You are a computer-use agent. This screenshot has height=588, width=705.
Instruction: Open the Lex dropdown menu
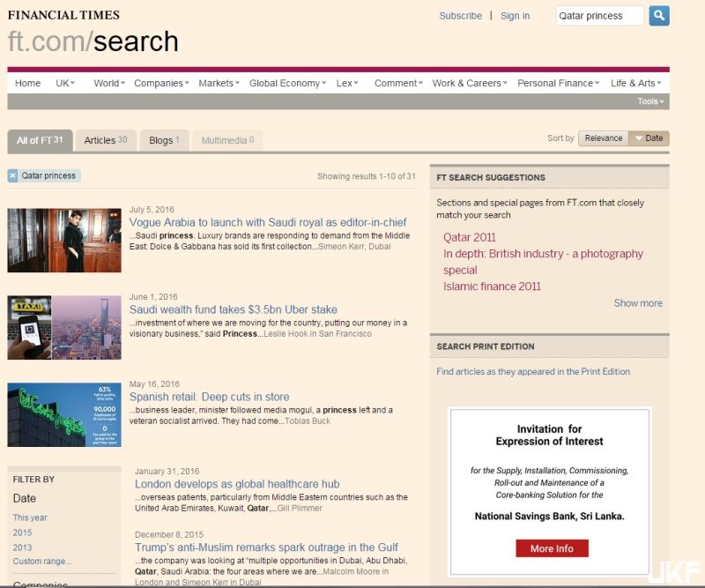click(347, 83)
